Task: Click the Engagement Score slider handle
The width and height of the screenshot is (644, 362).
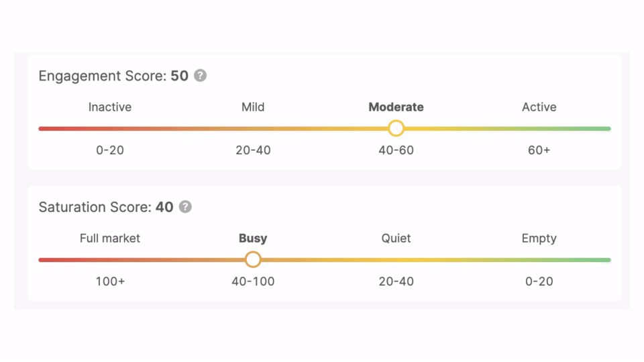Action: (396, 128)
